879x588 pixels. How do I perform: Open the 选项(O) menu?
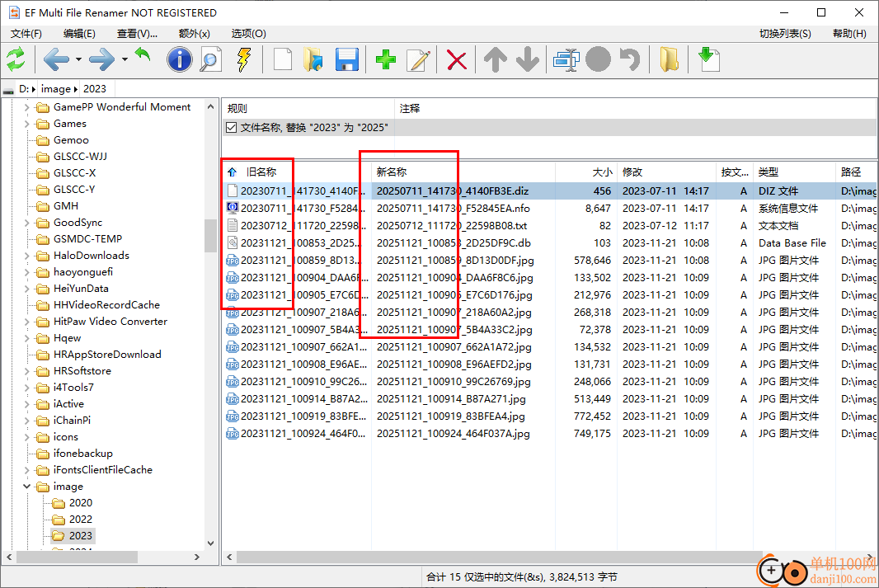coord(248,34)
